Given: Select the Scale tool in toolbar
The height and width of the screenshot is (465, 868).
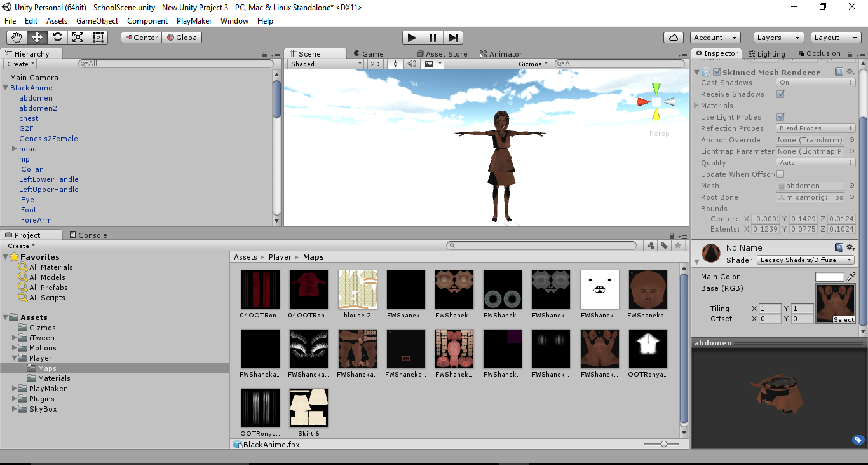Looking at the screenshot, I should (78, 38).
